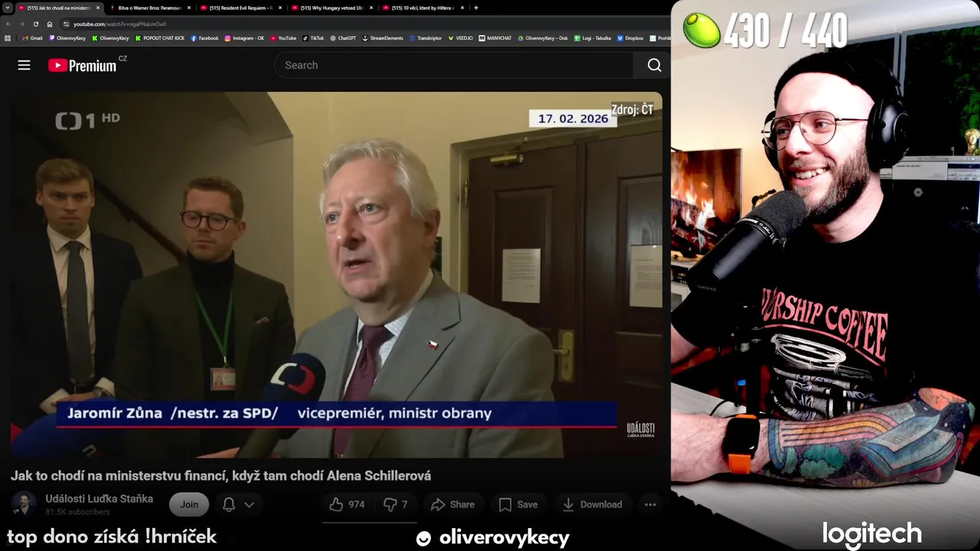Open the POPOUT CHAT KICK bookmark

pos(160,37)
